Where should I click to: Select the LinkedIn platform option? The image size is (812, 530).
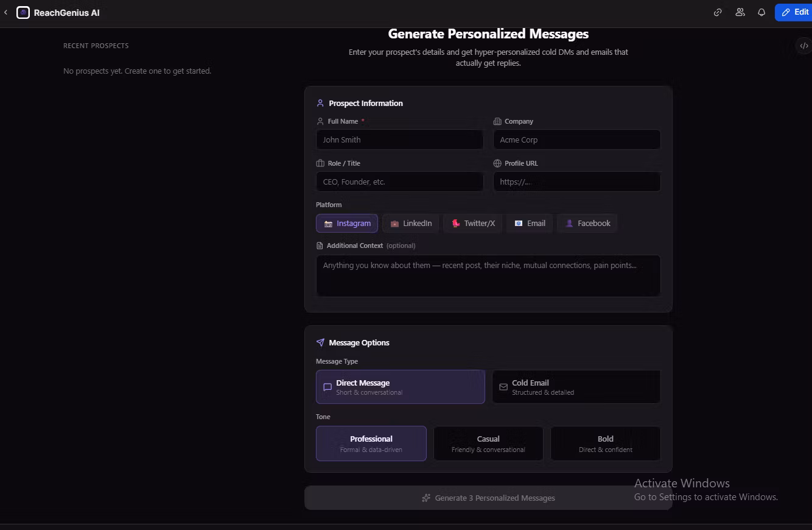click(x=411, y=224)
